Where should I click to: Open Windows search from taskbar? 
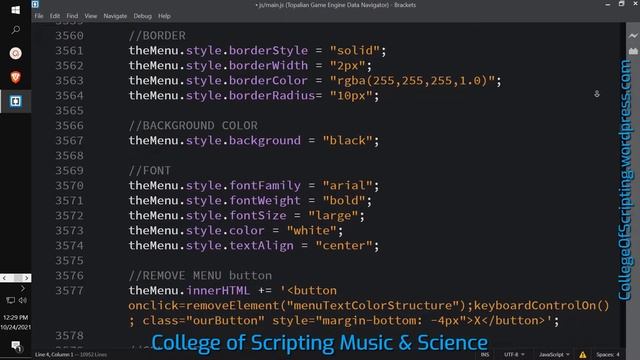(16, 30)
